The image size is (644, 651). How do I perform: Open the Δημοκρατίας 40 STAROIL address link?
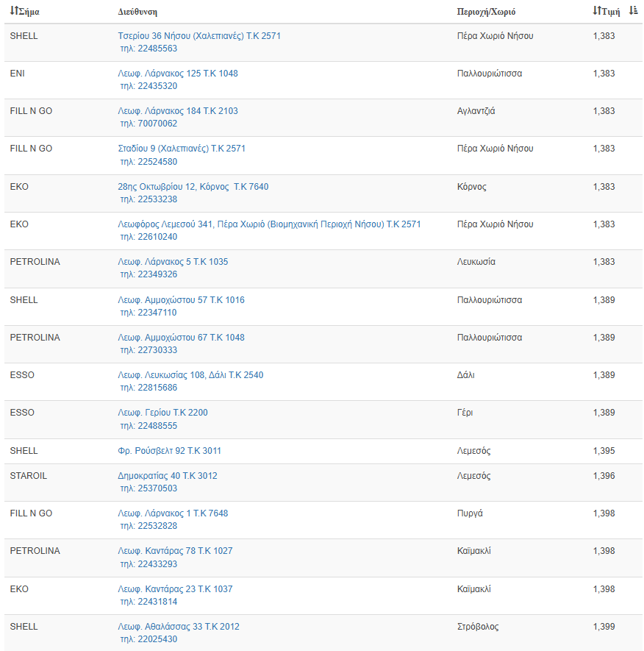[x=168, y=476]
